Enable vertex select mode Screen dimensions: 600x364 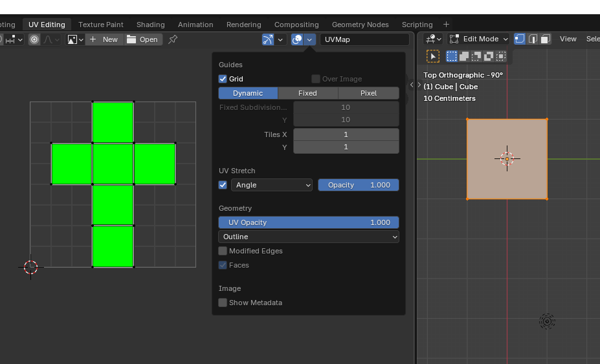520,39
